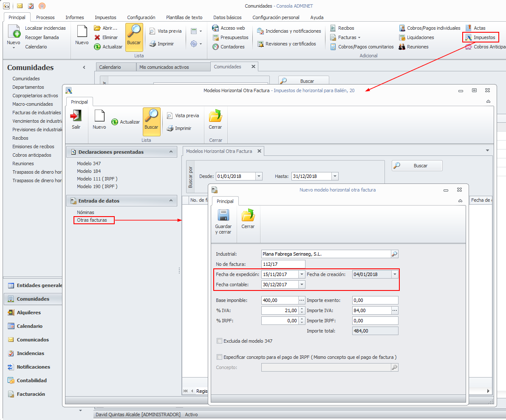The width and height of the screenshot is (506, 420).
Task: Open Fecha contable date dropdown
Action: 301,285
